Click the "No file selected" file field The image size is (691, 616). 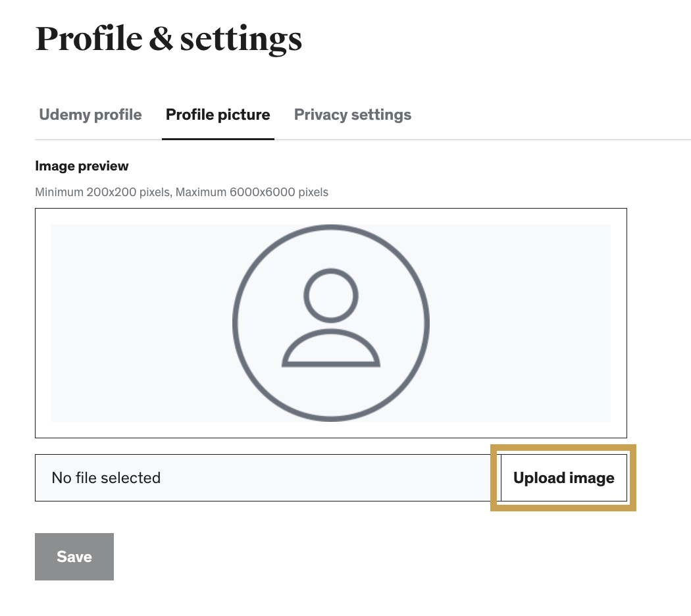coord(263,478)
